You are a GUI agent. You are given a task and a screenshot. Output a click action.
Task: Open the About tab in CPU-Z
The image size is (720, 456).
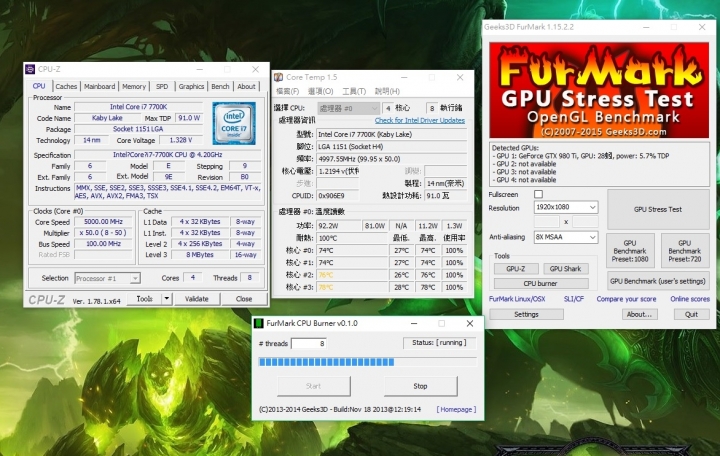(246, 86)
